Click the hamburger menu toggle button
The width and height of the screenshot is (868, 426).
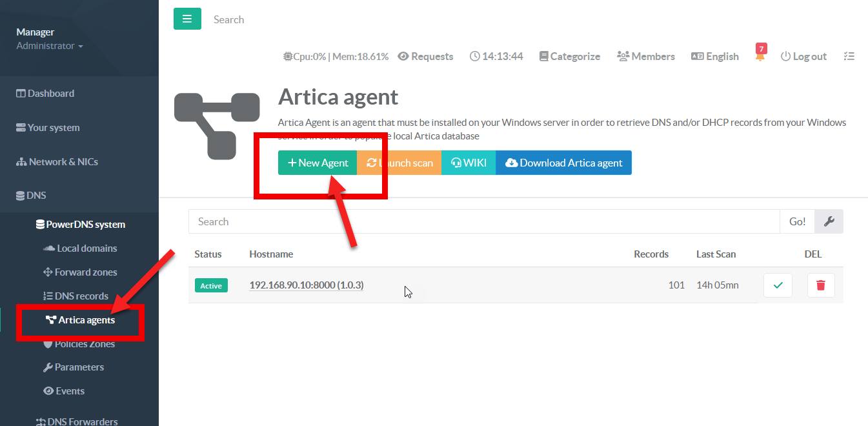click(x=187, y=19)
